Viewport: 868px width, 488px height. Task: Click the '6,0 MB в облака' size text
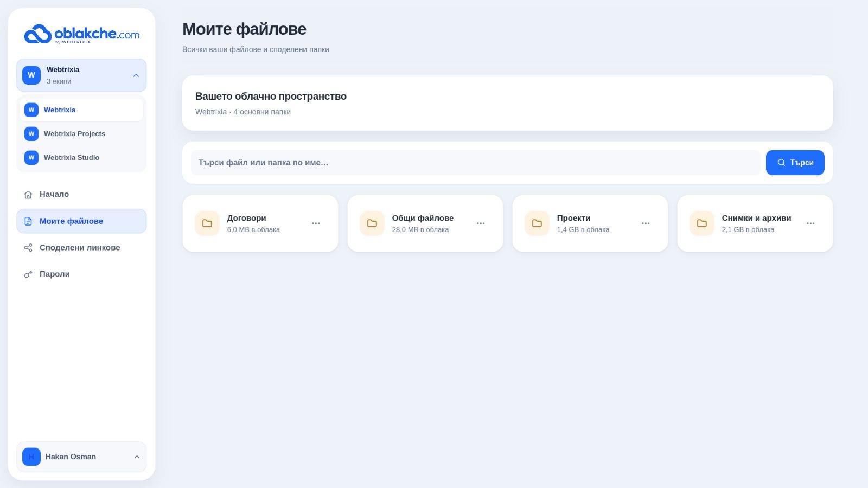[254, 230]
